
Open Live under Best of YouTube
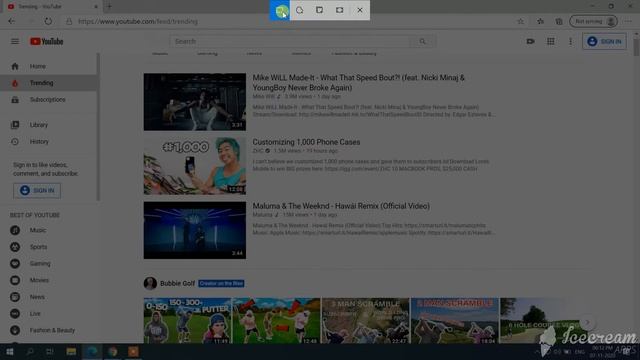[48, 314]
